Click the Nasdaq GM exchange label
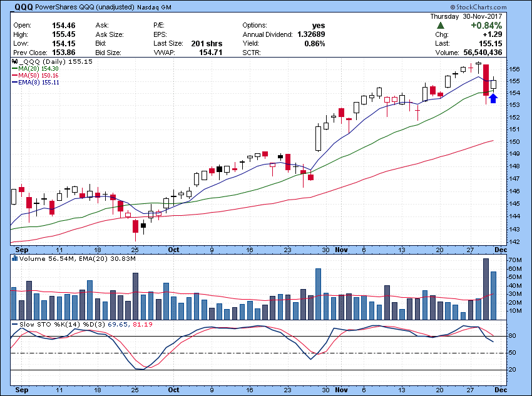 click(155, 7)
